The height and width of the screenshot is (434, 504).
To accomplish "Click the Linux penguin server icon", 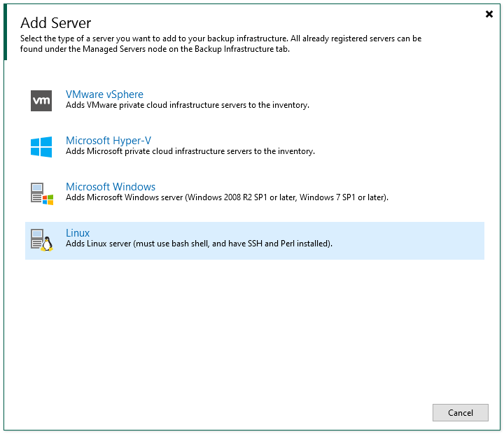I will pos(41,239).
